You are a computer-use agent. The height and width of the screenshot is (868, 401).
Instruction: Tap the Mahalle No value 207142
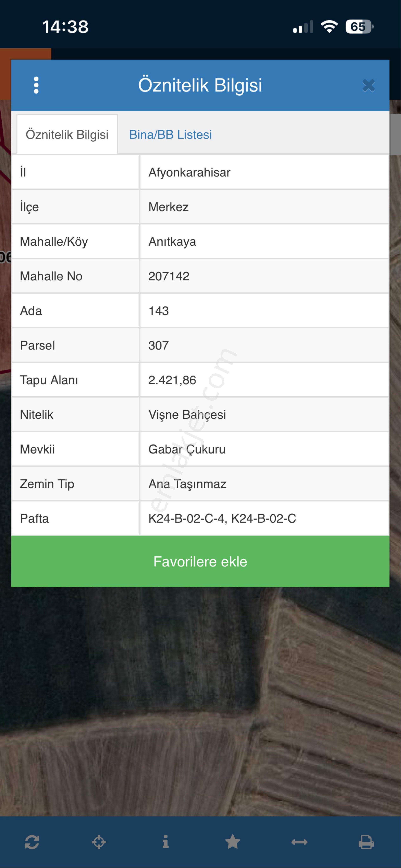pyautogui.click(x=169, y=276)
